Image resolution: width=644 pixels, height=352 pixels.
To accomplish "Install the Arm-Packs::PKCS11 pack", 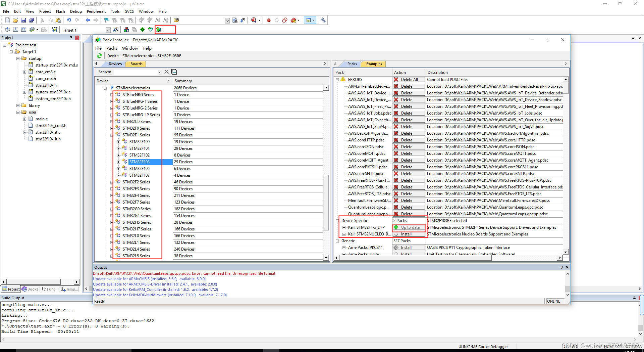I will 409,248.
